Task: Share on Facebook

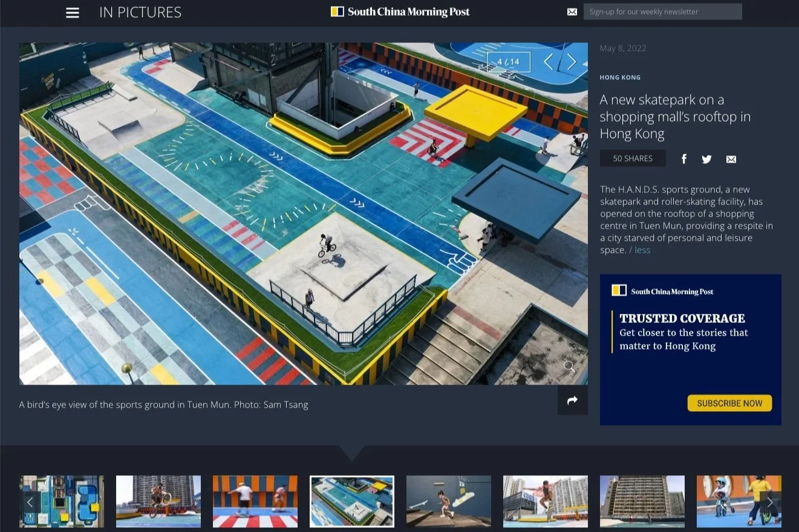Action: tap(684, 159)
